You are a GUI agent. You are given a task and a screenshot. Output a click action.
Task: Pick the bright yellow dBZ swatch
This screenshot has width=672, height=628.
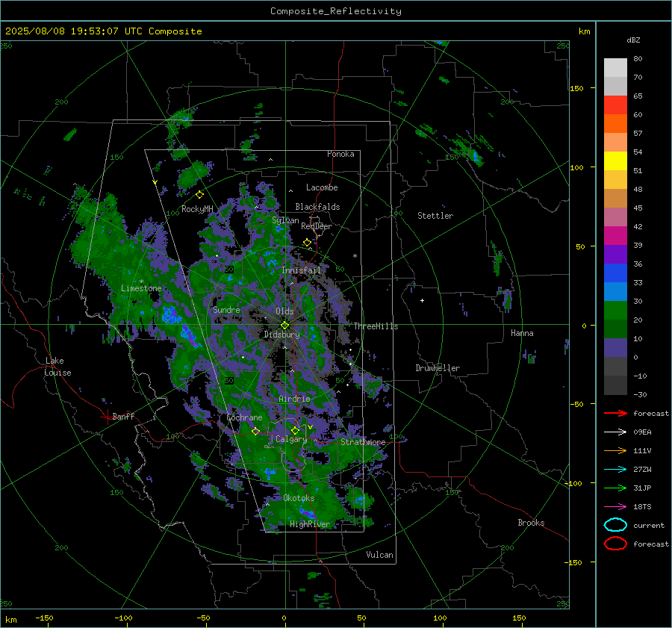click(615, 161)
